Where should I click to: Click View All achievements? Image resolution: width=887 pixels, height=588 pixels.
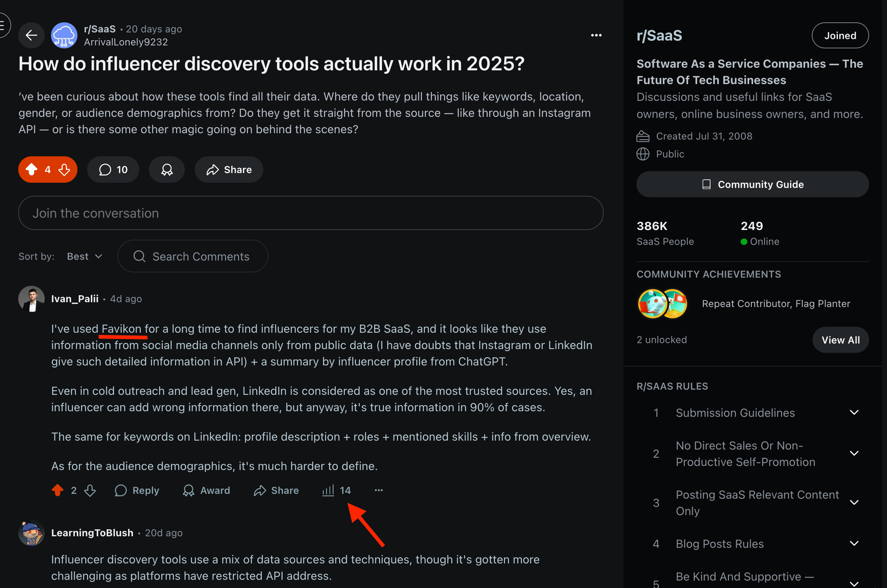[x=840, y=340]
